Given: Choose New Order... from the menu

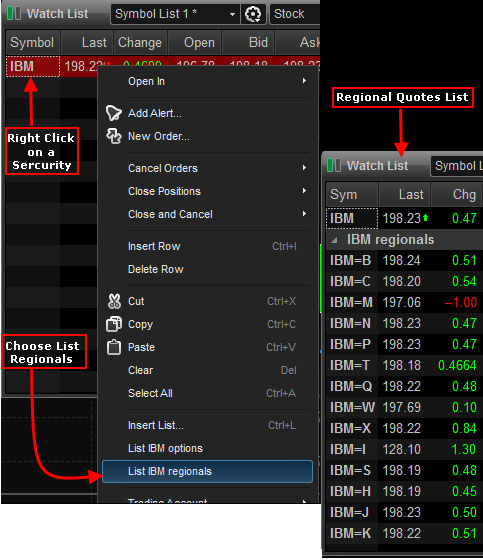Looking at the screenshot, I should pos(159,136).
